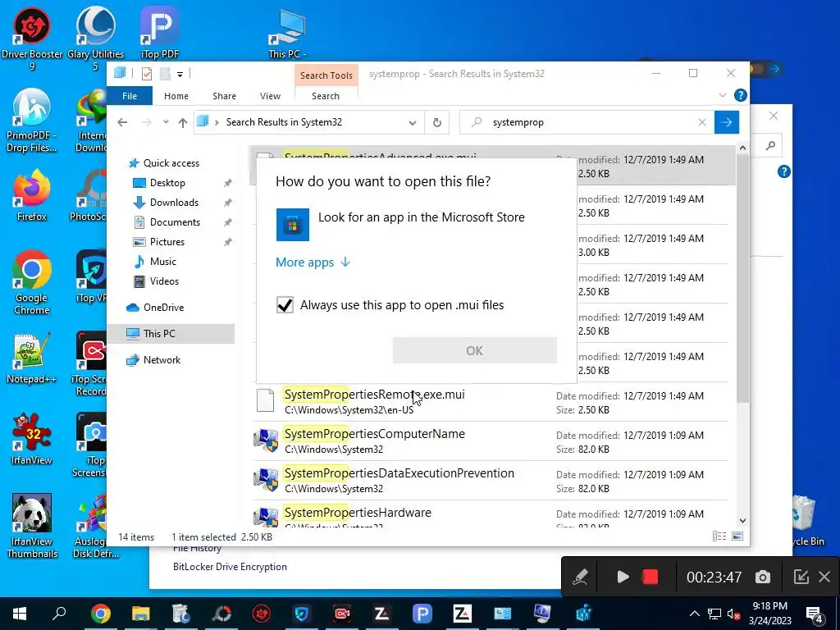Open the action center notifications icon
The height and width of the screenshot is (630, 840).
pyautogui.click(x=815, y=614)
